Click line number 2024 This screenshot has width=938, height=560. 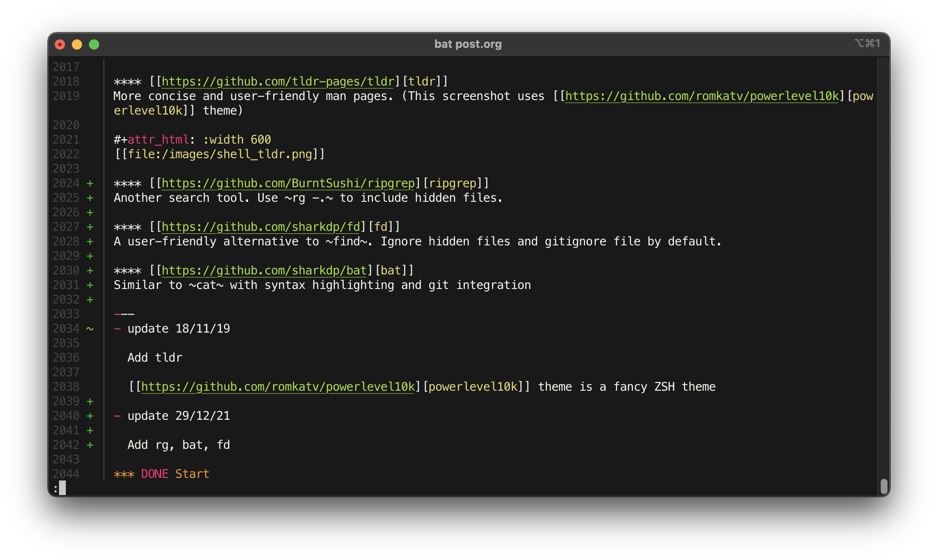[66, 183]
